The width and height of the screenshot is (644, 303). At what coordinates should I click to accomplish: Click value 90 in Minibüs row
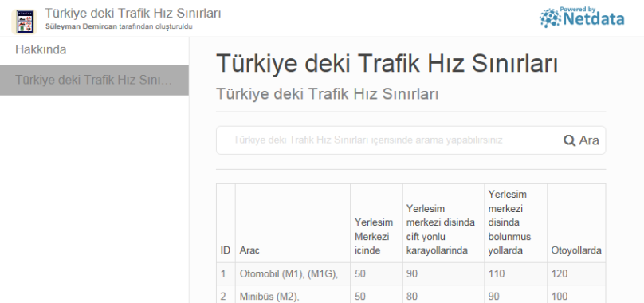tap(494, 297)
